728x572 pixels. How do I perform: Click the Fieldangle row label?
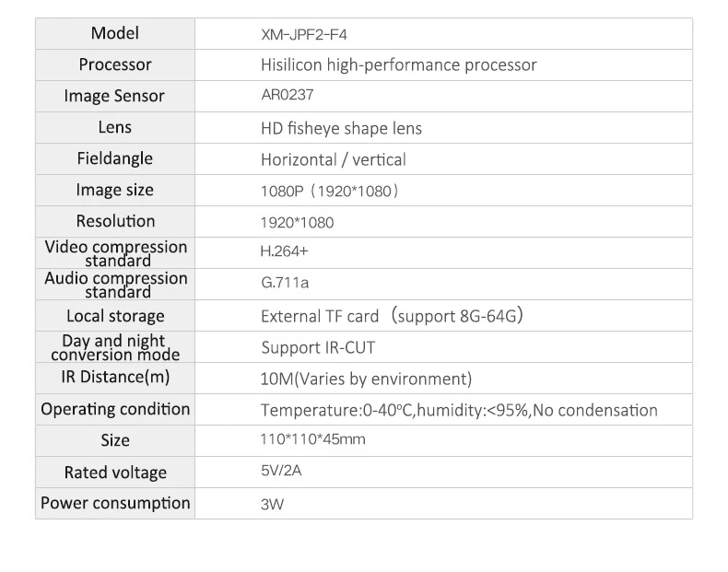pyautogui.click(x=114, y=158)
